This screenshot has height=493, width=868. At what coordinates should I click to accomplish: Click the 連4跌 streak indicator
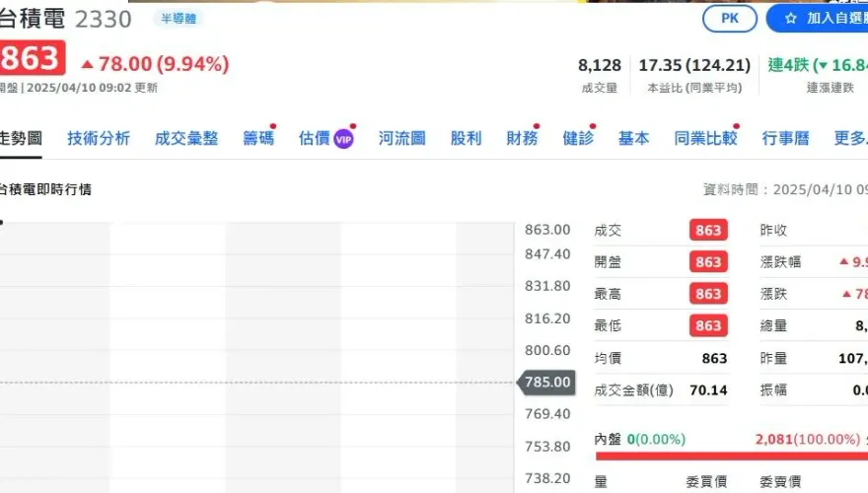818,65
